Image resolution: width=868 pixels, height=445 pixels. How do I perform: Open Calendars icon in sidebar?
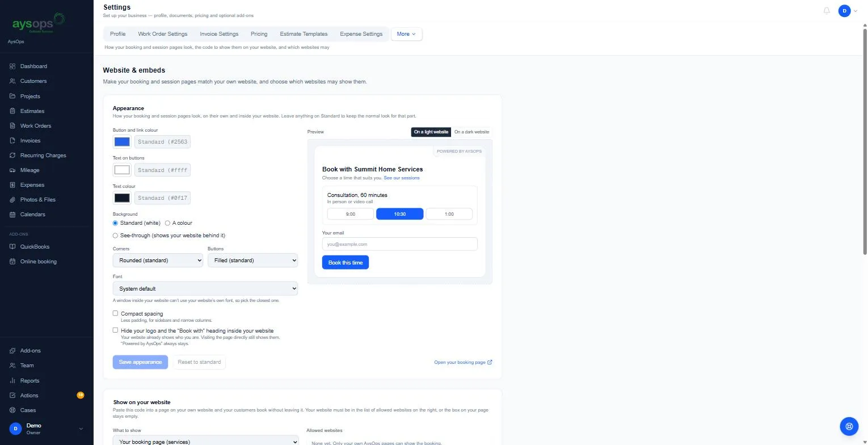[x=12, y=215]
